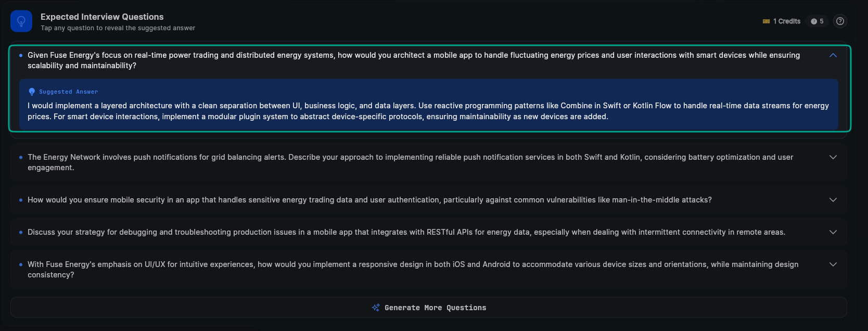Click the Generate More Questions button
The height and width of the screenshot is (331, 868).
tap(429, 308)
